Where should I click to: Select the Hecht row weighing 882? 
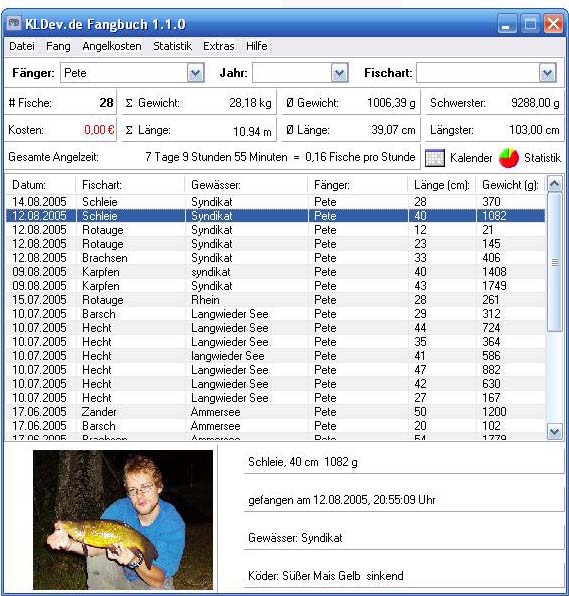tap(276, 370)
